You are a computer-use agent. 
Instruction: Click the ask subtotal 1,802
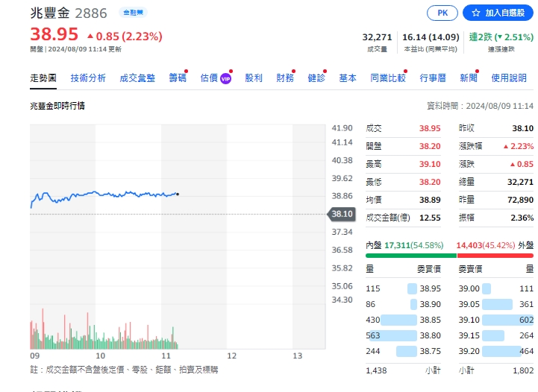point(523,370)
